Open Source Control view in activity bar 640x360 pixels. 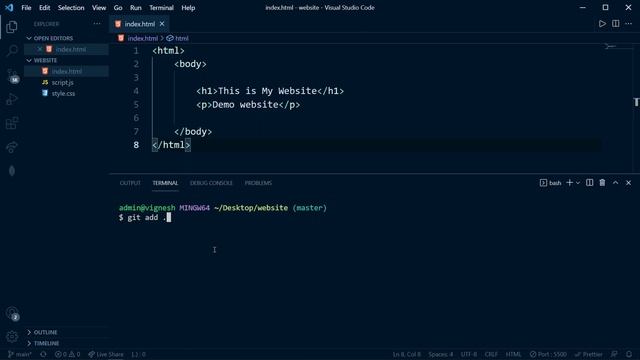(12, 76)
